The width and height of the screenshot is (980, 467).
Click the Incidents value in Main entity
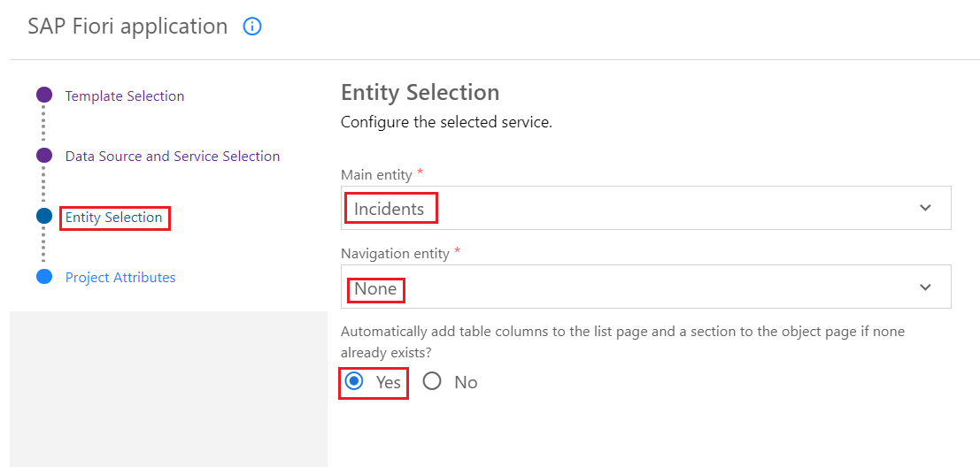point(390,209)
